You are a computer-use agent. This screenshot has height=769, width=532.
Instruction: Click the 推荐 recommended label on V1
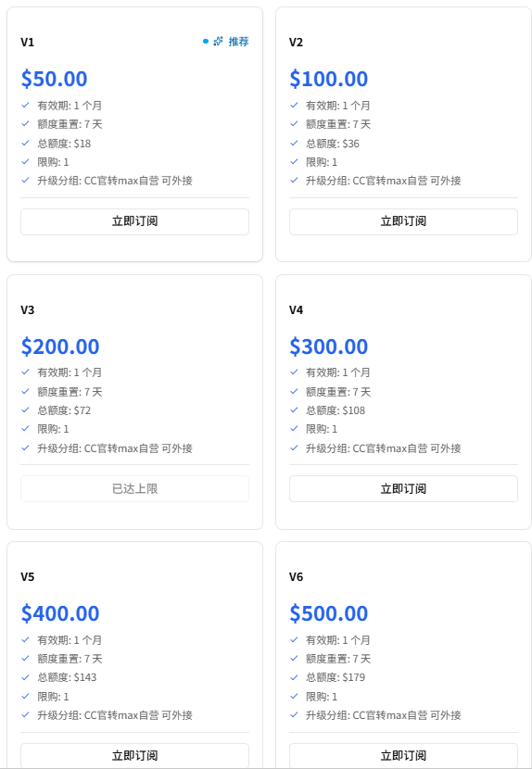(x=238, y=42)
